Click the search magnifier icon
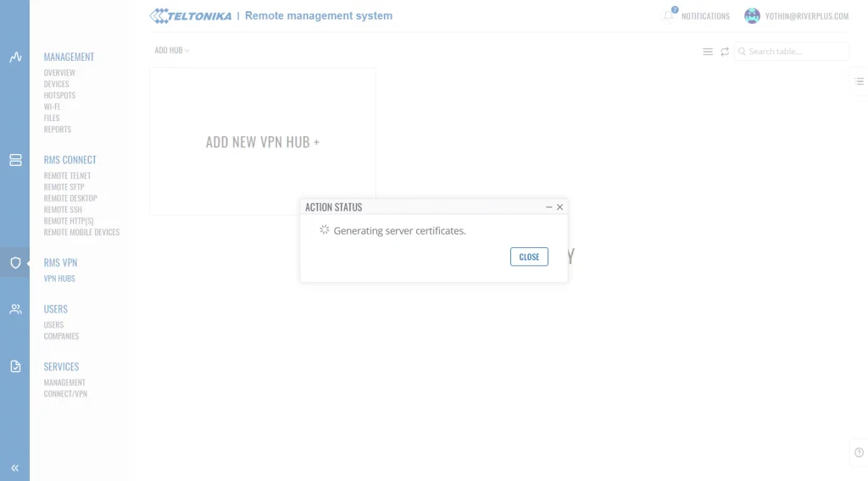This screenshot has width=868, height=481. 742,52
